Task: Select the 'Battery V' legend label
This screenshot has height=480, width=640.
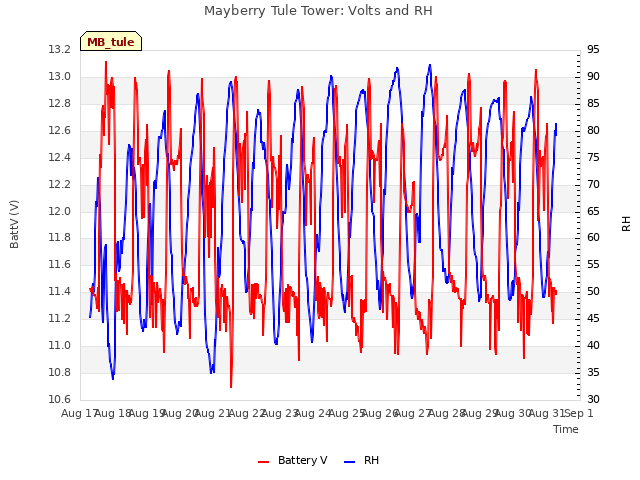Action: 302,460
